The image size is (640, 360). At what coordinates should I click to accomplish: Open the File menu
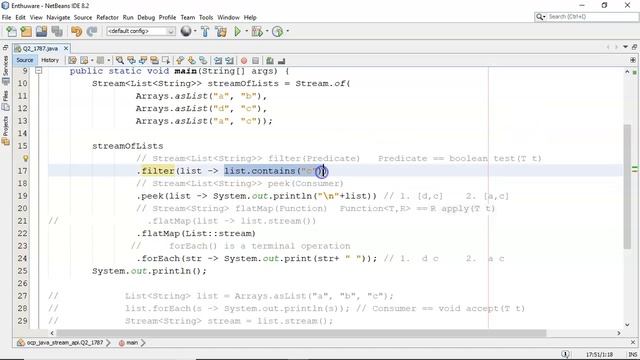tap(7, 18)
